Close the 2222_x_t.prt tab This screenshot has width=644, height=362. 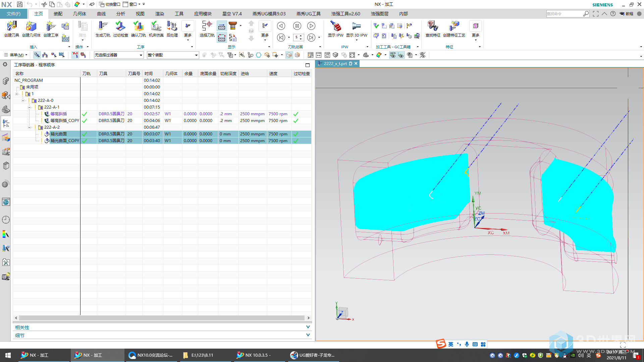pos(356,63)
